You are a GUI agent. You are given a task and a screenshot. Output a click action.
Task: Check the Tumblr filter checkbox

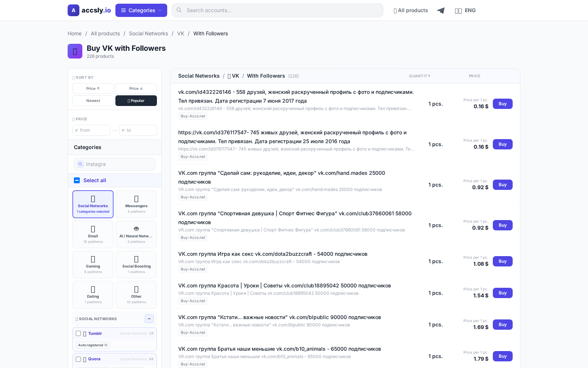pos(78,333)
